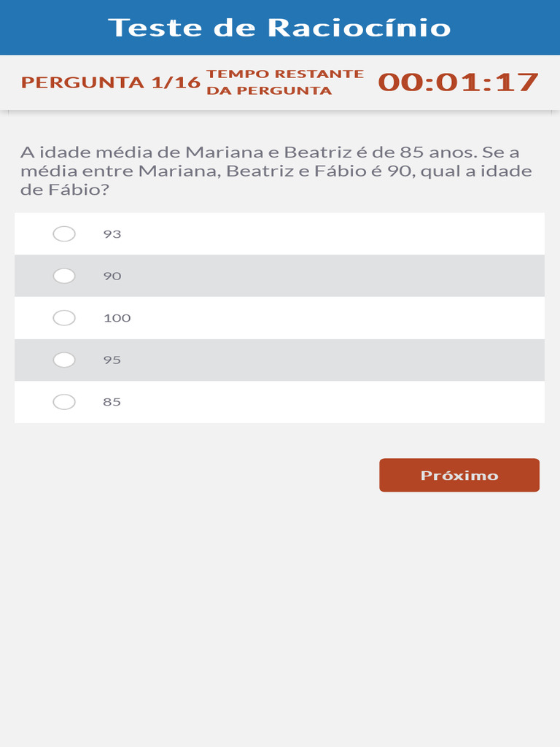Click the answer text 93

(112, 234)
